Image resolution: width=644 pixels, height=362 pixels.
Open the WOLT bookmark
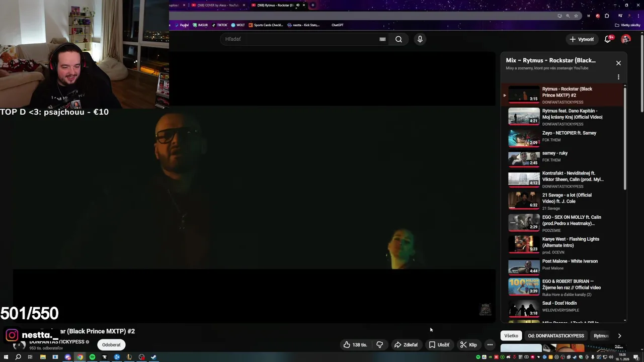(x=238, y=25)
